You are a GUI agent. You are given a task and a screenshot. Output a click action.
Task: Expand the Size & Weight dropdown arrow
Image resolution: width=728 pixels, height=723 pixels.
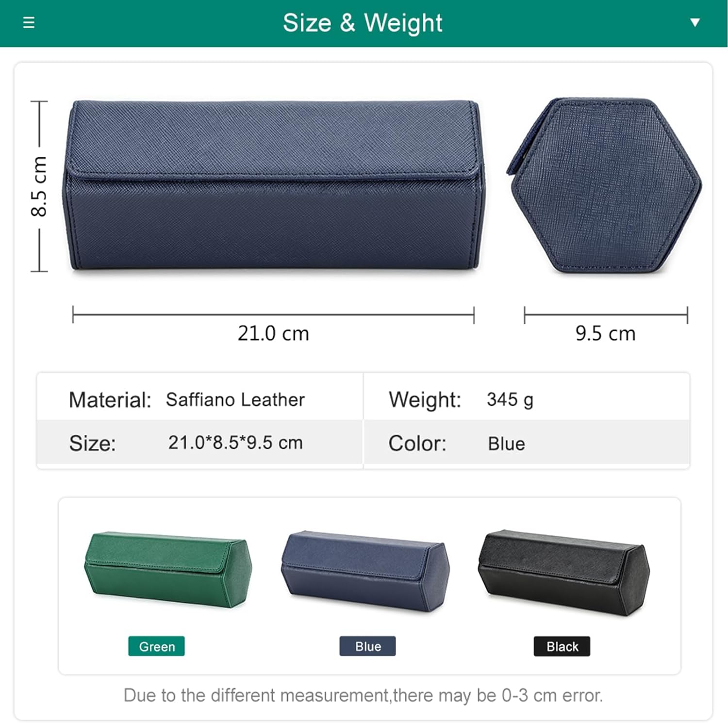(x=695, y=22)
